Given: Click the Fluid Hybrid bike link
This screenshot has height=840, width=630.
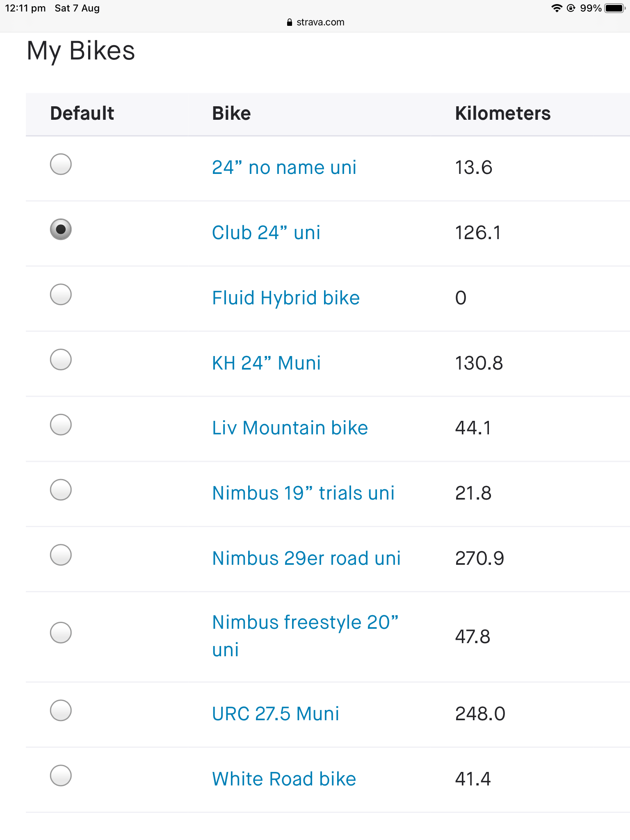Looking at the screenshot, I should 285,298.
